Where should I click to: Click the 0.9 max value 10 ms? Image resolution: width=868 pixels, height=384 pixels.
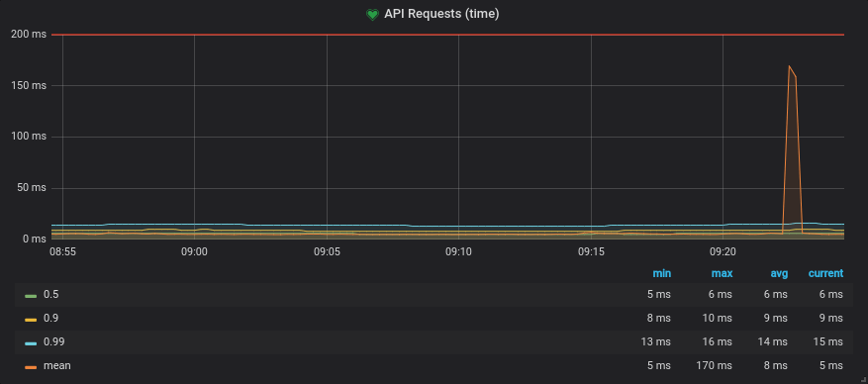point(717,318)
